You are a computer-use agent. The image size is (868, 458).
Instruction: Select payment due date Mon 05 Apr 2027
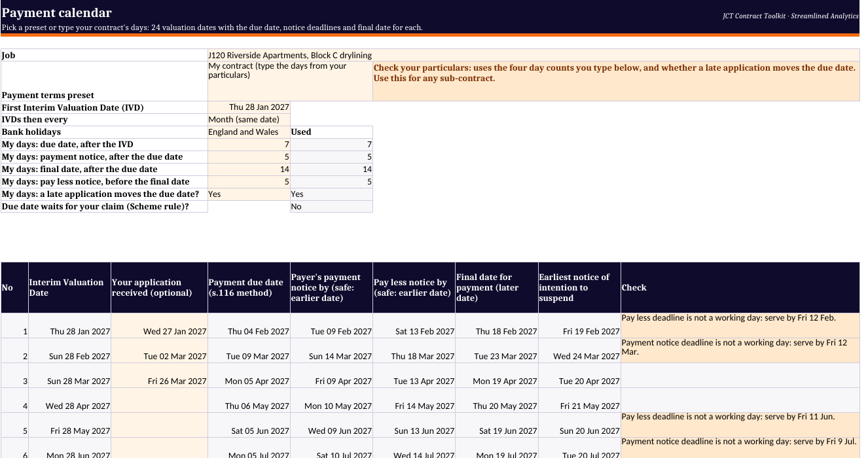[249, 376]
